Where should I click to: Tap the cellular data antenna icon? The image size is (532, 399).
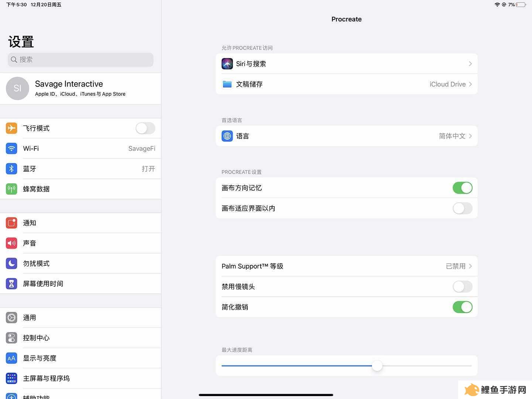(x=11, y=189)
